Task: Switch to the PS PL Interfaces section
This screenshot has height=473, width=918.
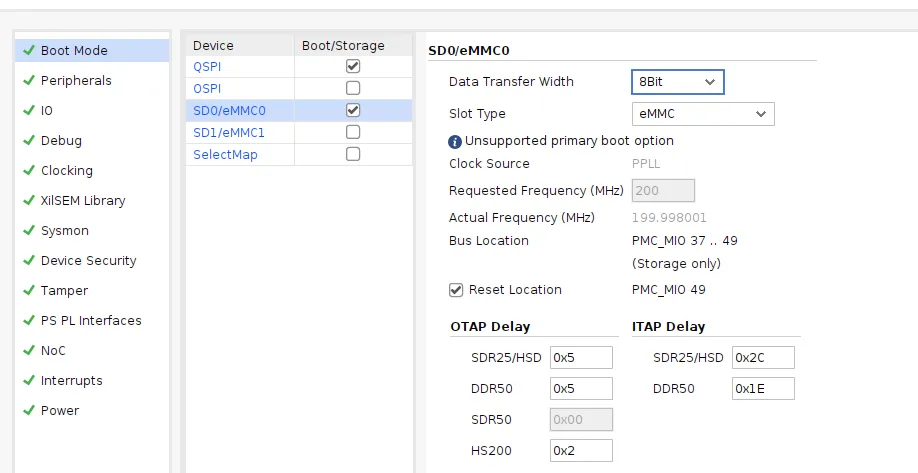Action: 91,320
